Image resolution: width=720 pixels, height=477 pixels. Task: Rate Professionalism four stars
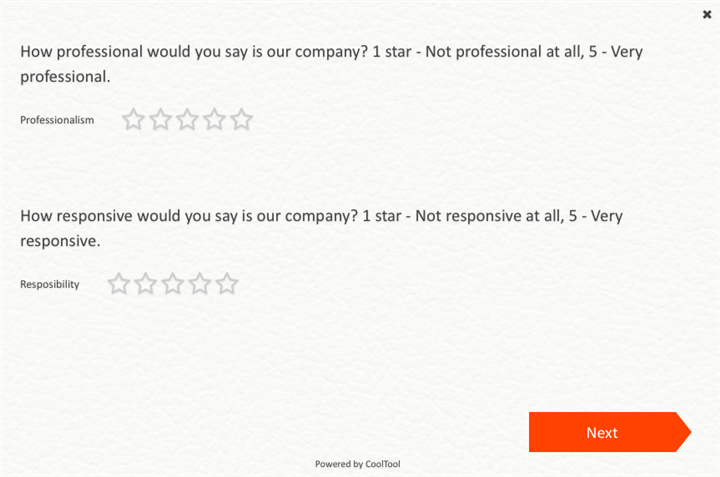(x=214, y=120)
